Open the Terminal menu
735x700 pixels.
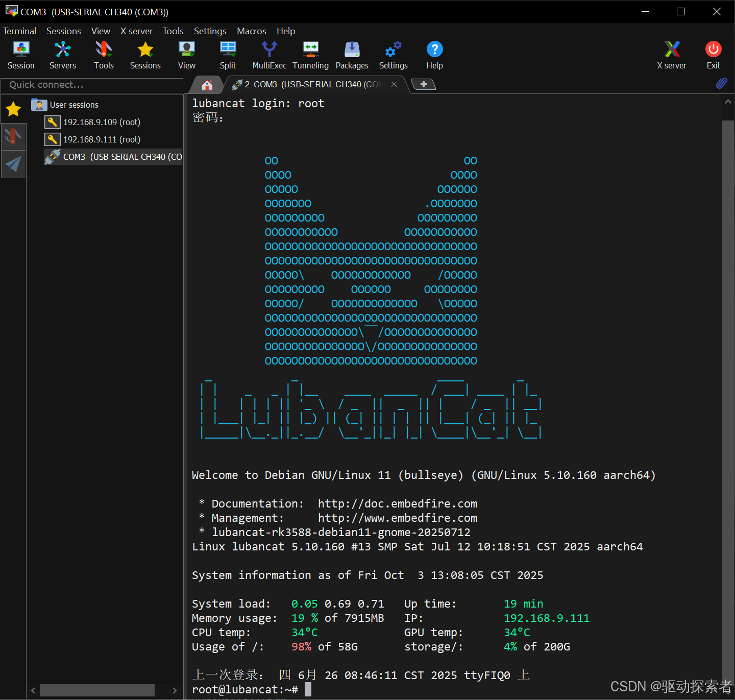click(19, 31)
